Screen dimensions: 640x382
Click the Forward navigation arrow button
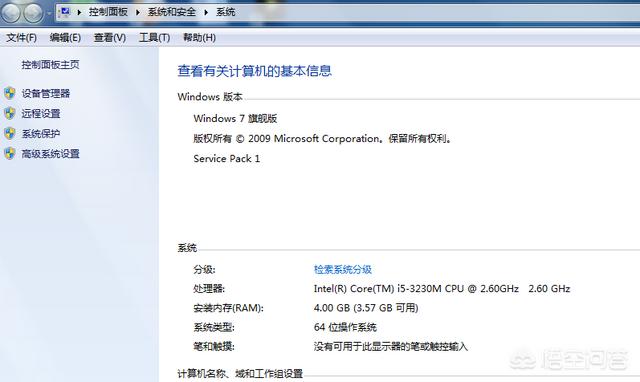point(33,12)
